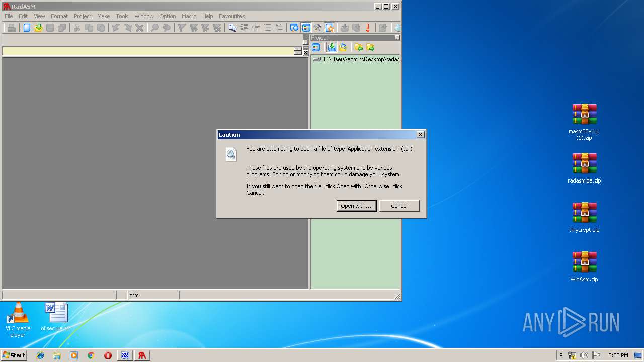This screenshot has height=362, width=644.
Task: Open the Edit menu
Action: (x=23, y=16)
